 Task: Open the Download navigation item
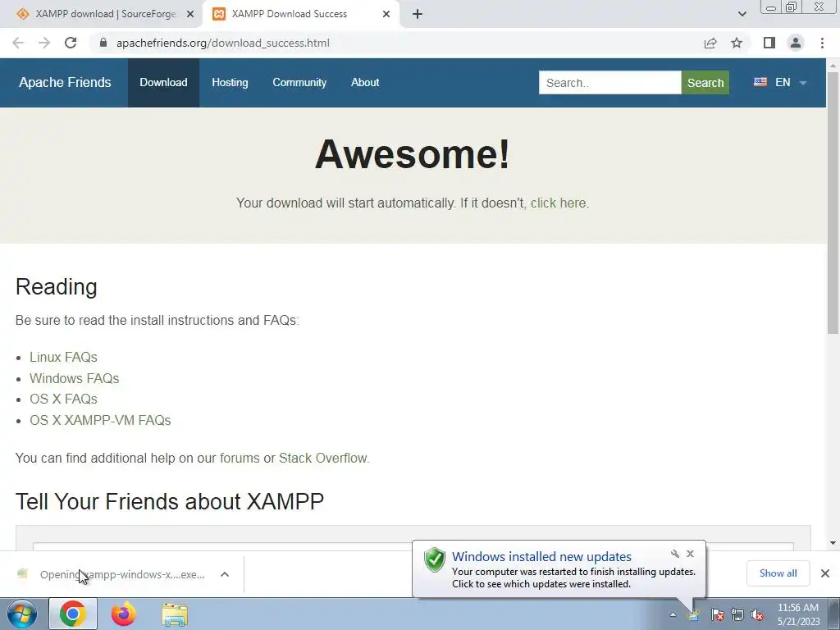(x=163, y=83)
